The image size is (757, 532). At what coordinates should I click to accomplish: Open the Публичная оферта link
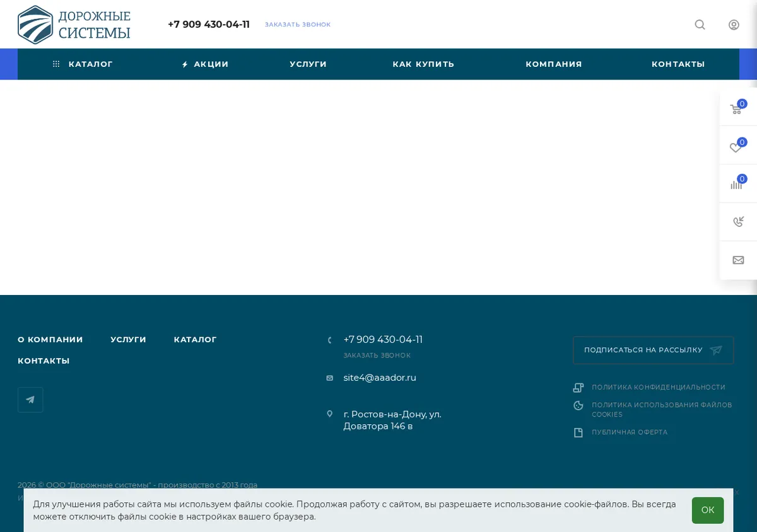pos(630,432)
